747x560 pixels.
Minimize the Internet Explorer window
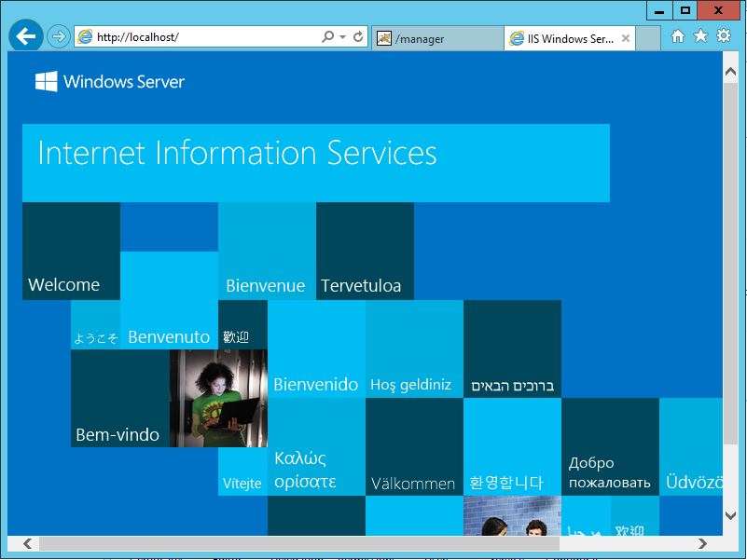click(659, 10)
